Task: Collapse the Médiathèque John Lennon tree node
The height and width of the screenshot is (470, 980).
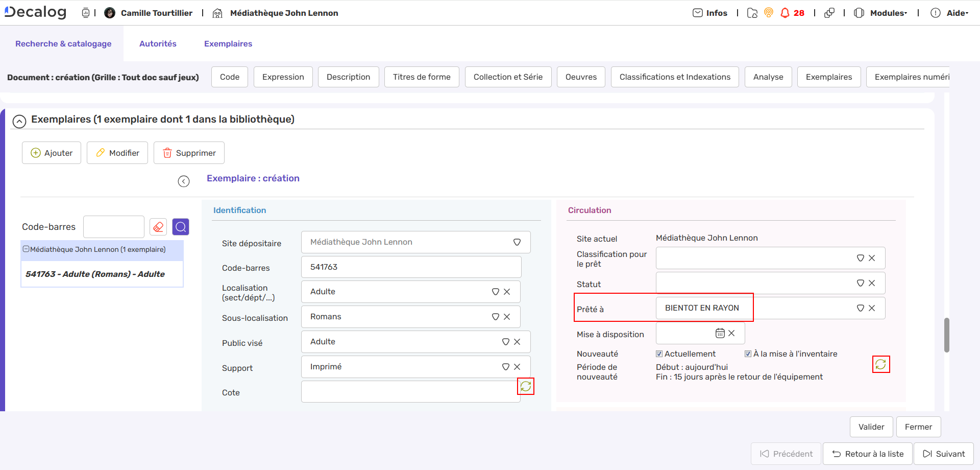Action: tap(26, 249)
